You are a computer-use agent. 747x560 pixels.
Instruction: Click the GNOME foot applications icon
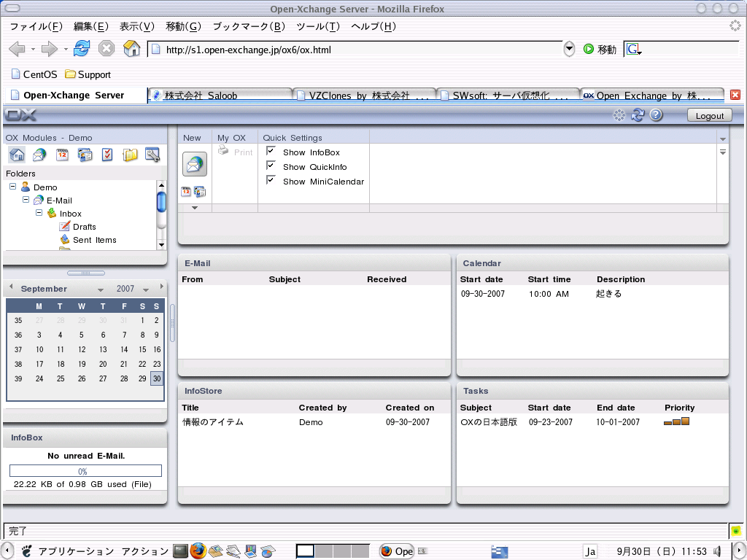27,551
